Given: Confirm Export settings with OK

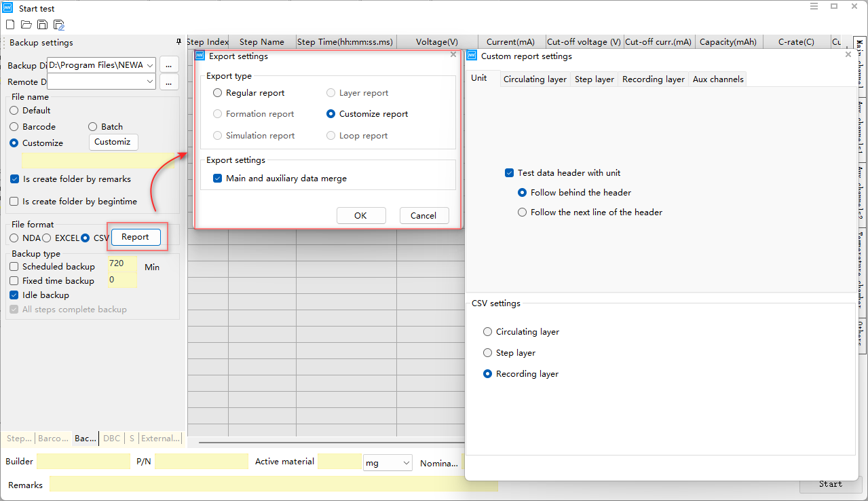Looking at the screenshot, I should point(361,215).
